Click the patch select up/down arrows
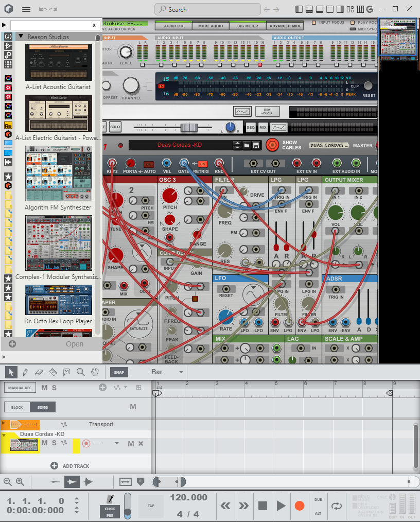This screenshot has width=420, height=522. [237, 145]
